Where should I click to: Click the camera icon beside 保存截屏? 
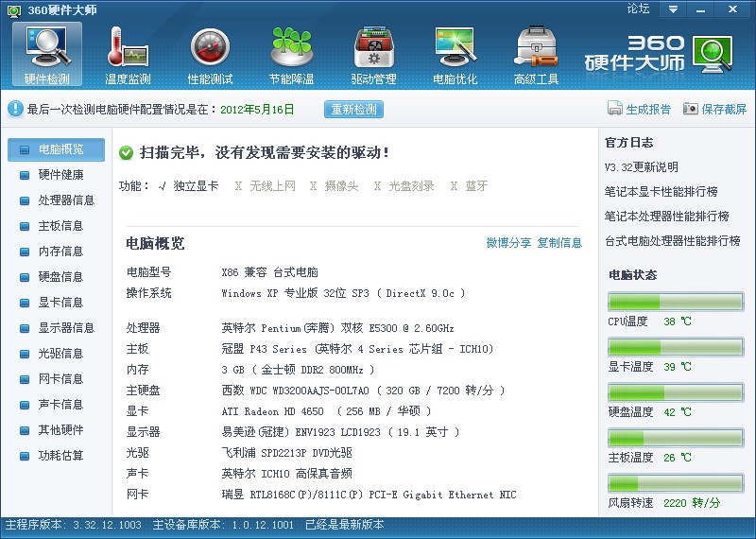(x=691, y=109)
